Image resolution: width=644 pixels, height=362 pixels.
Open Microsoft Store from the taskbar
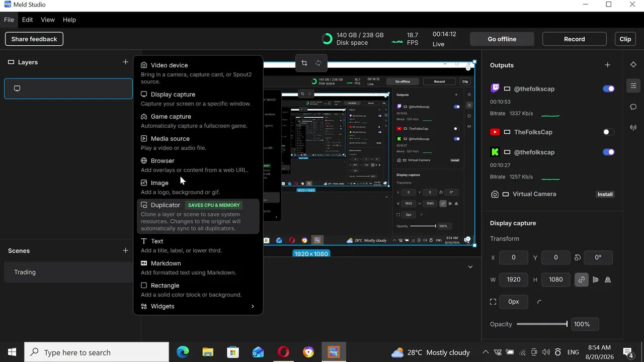tap(233, 352)
